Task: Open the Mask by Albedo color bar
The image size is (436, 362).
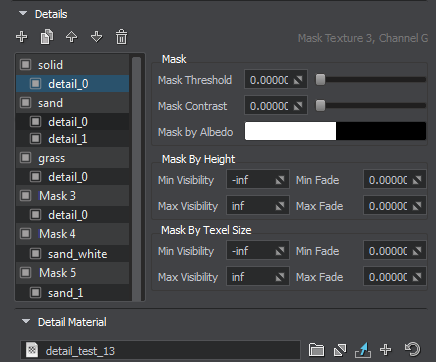Action: point(335,131)
